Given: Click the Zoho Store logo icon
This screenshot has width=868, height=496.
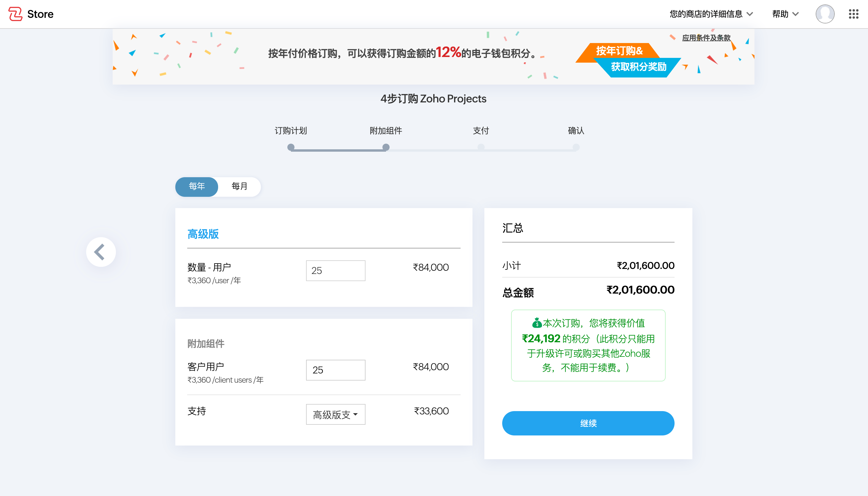Looking at the screenshot, I should [15, 14].
